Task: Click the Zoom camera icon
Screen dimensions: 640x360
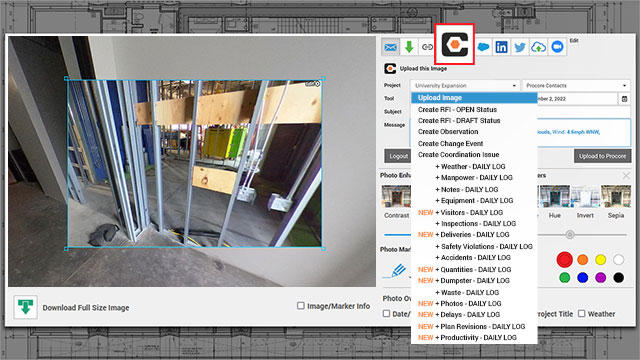Action: [x=557, y=47]
